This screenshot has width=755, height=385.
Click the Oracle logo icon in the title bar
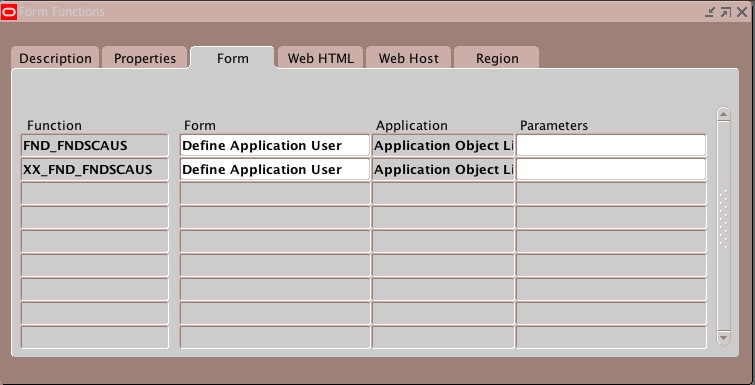pos(9,12)
